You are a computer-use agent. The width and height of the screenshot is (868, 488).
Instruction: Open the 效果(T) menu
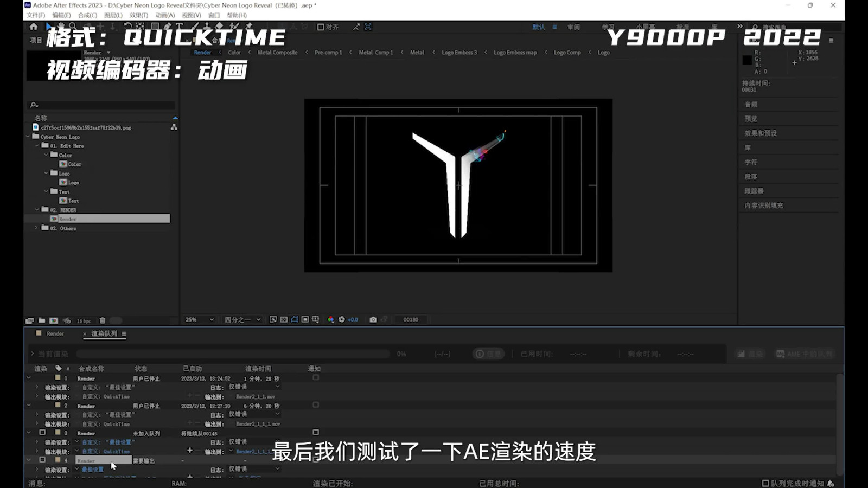139,15
